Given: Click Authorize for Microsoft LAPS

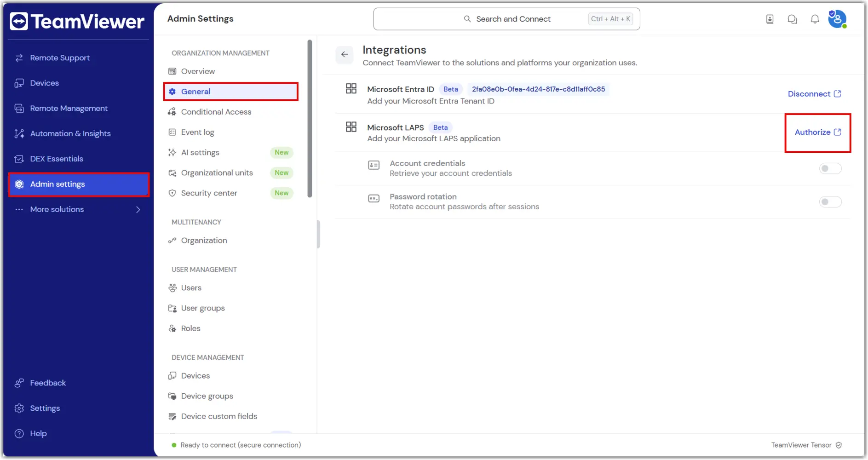Looking at the screenshot, I should click(x=818, y=132).
